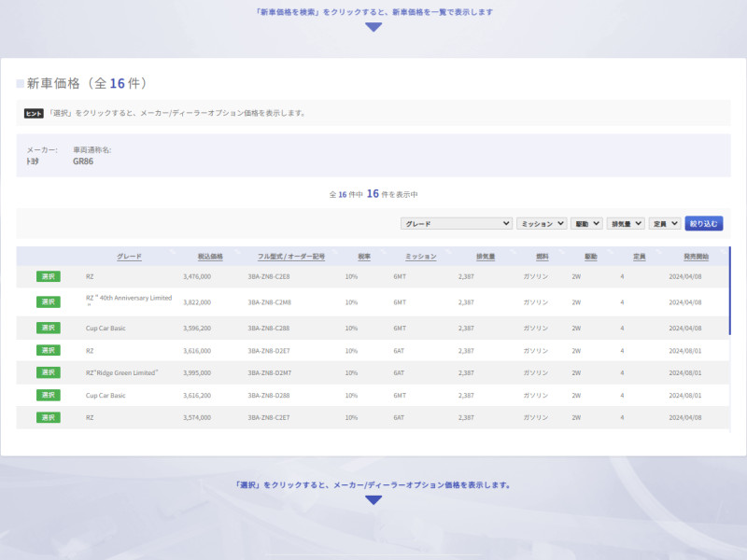Screen dimensions: 747x560
Task: Click model code 3BA-ZN8-C2E7
Action: [x=269, y=417]
